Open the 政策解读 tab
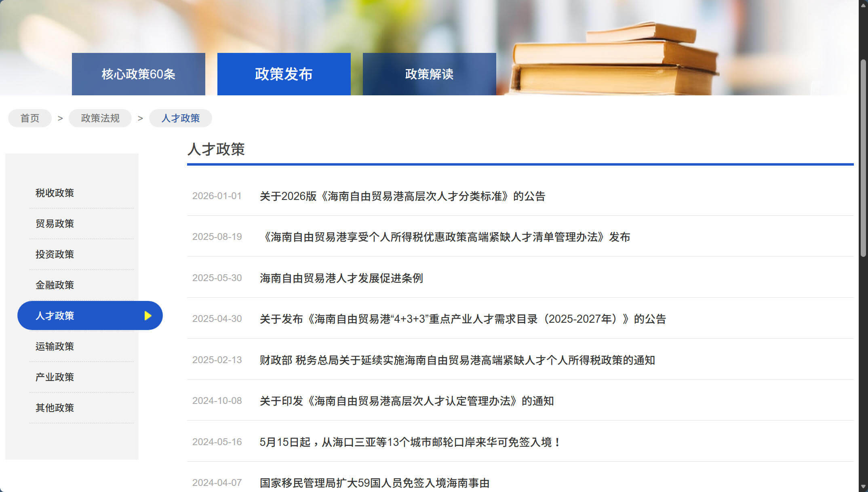Screen dimensions: 868x492 tap(429, 74)
